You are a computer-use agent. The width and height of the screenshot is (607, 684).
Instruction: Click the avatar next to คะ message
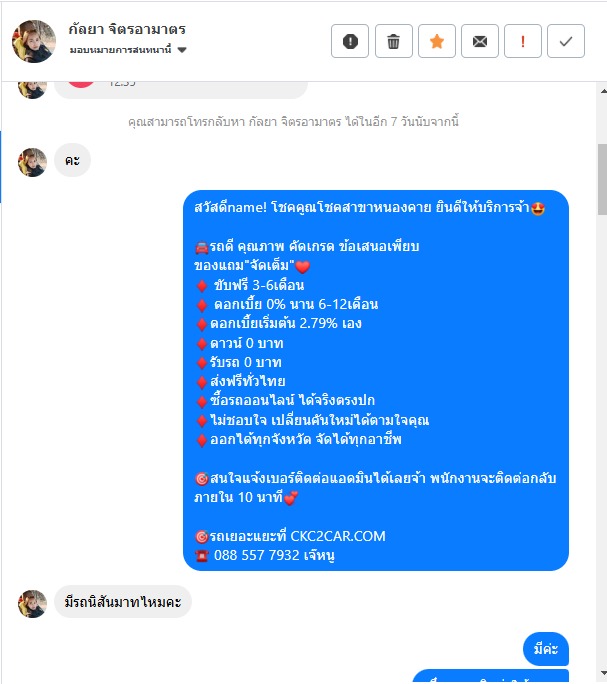pyautogui.click(x=32, y=162)
